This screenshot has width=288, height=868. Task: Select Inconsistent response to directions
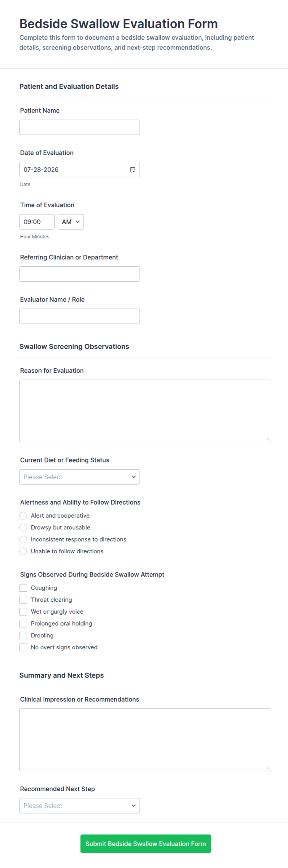click(x=23, y=539)
